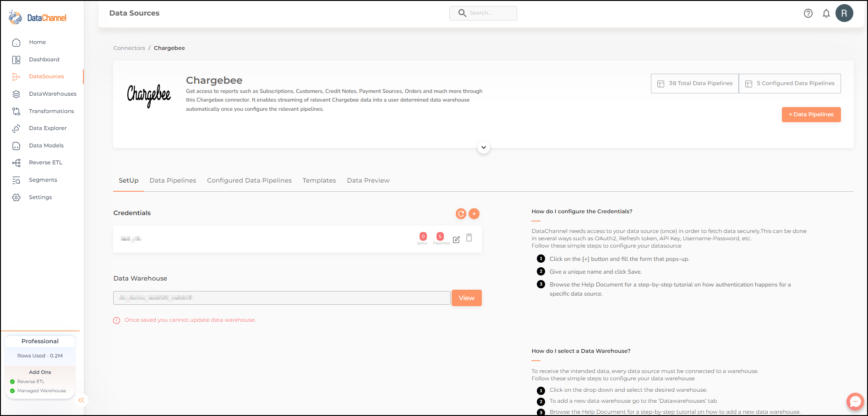Viewport: 868px width, 416px height.
Task: Collapse the sidebar with double chevron
Action: click(81, 400)
